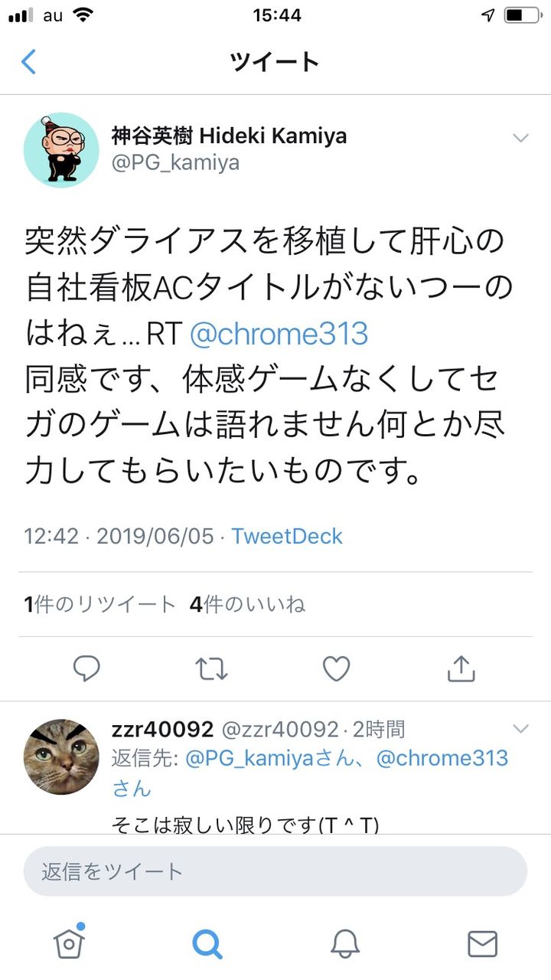
Task: Expand options chevron on zzr40092 reply
Action: point(520,728)
